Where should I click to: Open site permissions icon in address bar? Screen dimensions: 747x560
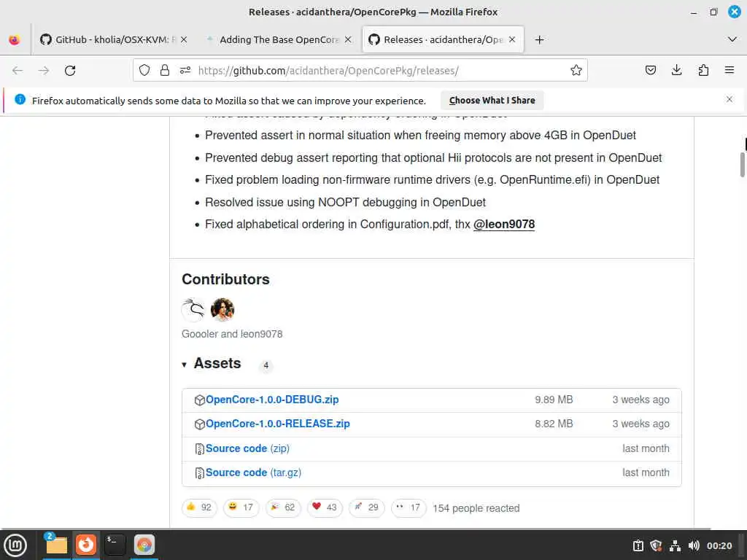(x=185, y=71)
